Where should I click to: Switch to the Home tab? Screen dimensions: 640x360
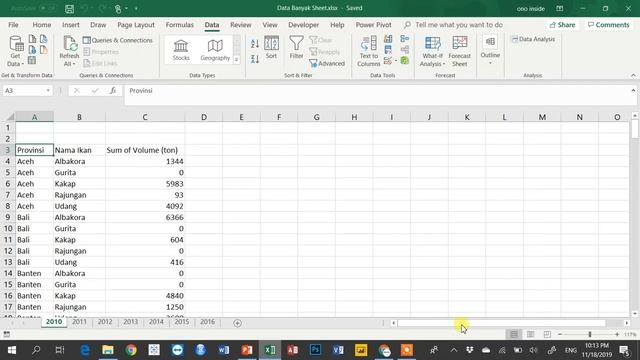coord(42,25)
